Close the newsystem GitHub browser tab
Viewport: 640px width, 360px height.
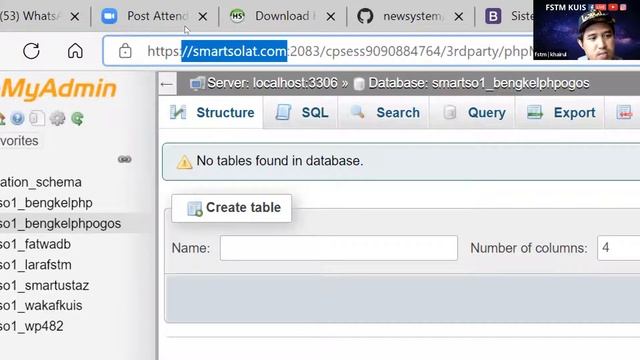459,17
